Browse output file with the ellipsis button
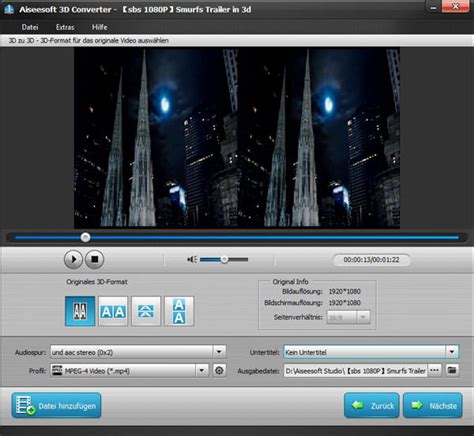 pyautogui.click(x=434, y=371)
